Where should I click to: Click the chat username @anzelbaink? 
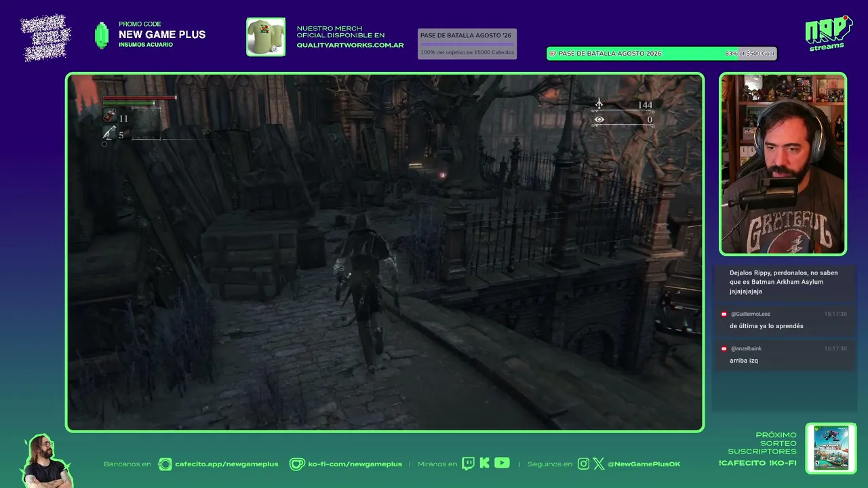pos(746,348)
